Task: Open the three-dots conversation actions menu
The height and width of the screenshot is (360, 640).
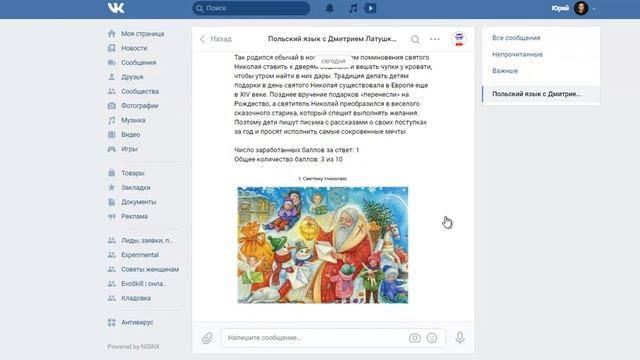Action: [x=435, y=39]
